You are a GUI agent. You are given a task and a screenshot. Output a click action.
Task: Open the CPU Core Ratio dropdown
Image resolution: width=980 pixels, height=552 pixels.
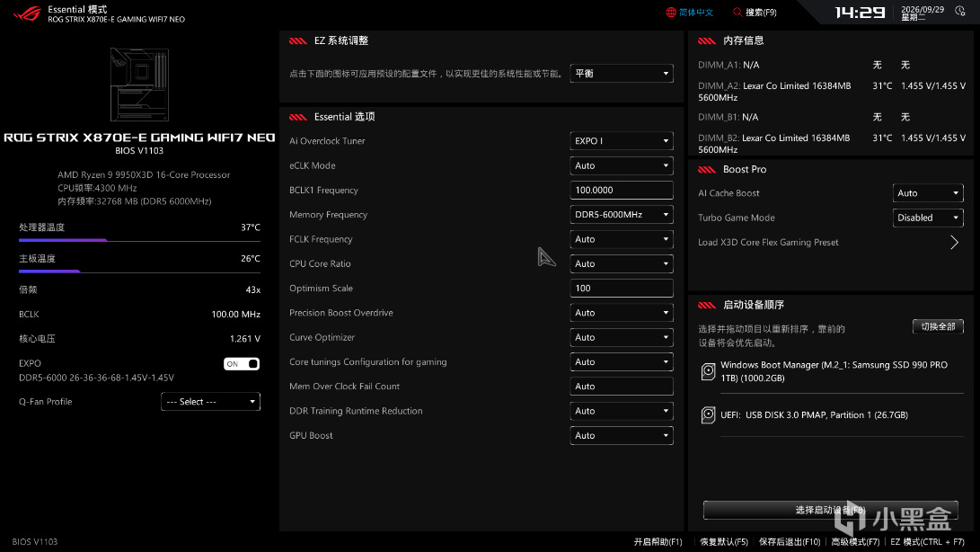point(622,263)
